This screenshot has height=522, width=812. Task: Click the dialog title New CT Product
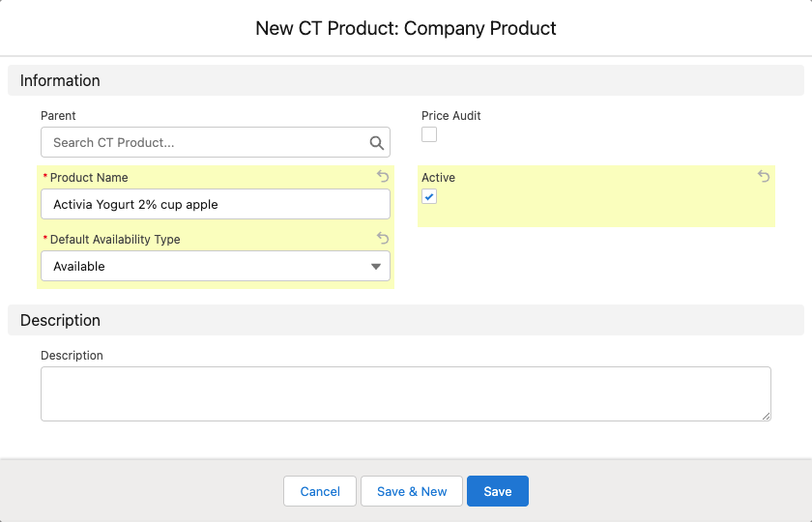[406, 28]
